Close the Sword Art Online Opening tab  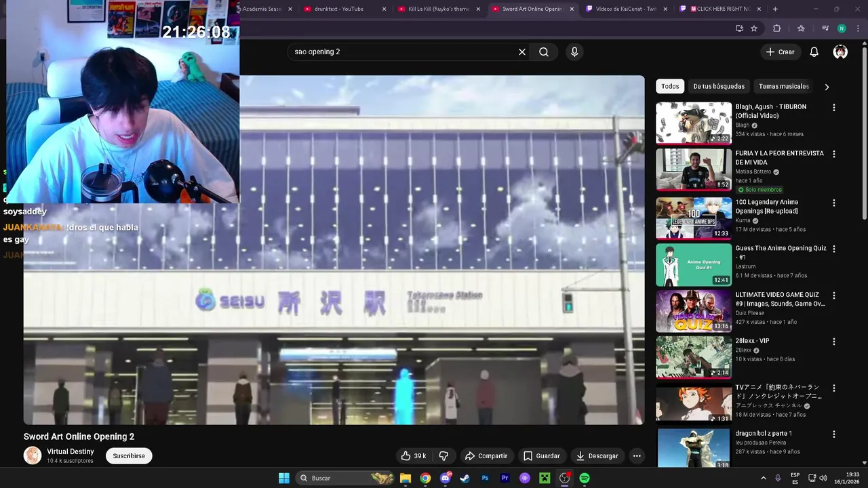pos(572,9)
